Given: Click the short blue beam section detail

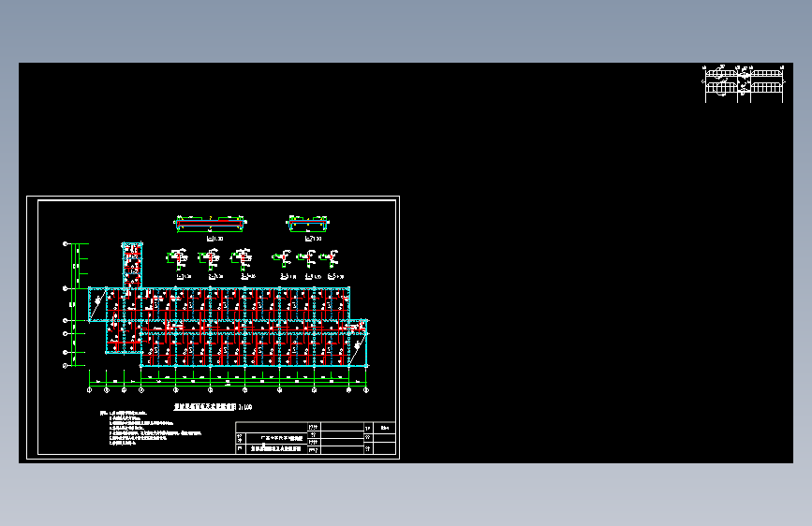Looking at the screenshot, I should [308, 224].
